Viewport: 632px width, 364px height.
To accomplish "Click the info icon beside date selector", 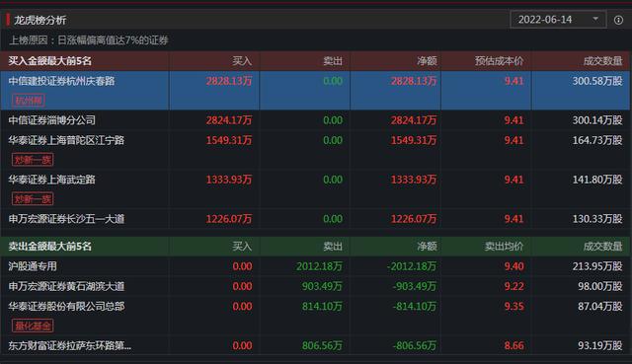I will [618, 20].
